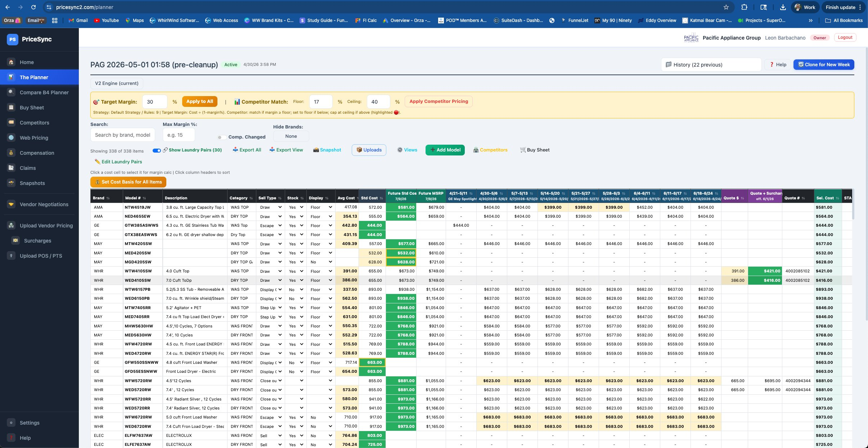Open Sell Type dropdown for NTW4519JW
The height and width of the screenshot is (448, 868).
point(270,207)
